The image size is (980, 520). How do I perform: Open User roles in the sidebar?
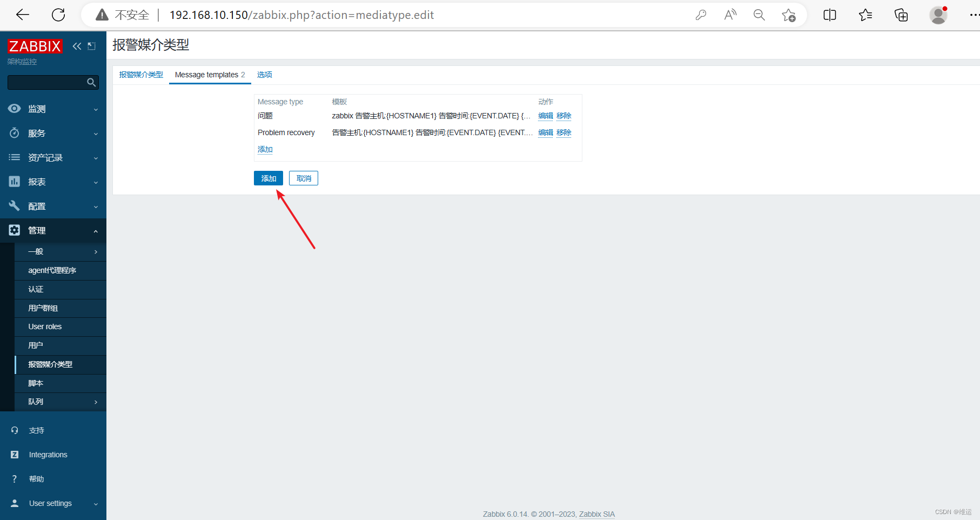[x=61, y=326]
